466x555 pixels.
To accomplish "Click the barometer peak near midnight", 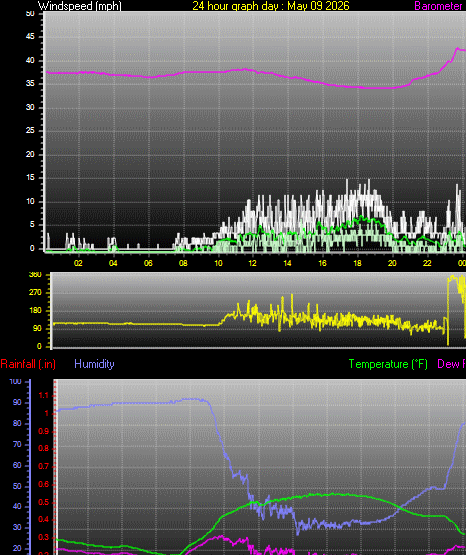I will click(x=458, y=48).
